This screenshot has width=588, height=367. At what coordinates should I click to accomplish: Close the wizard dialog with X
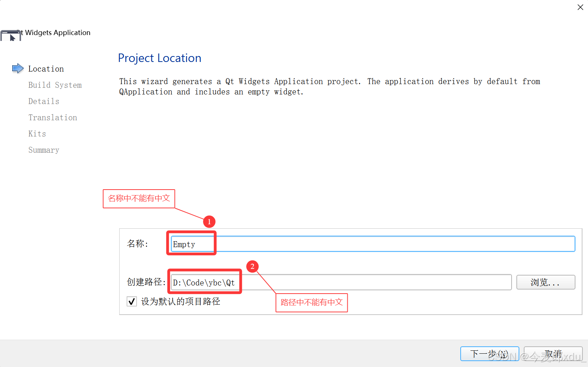[x=580, y=7]
